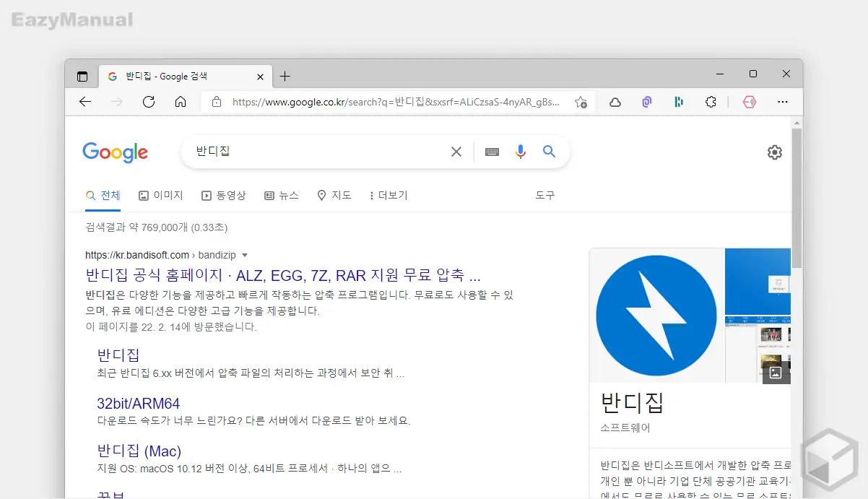The width and height of the screenshot is (868, 499).
Task: Minimize the browser window
Action: point(720,74)
